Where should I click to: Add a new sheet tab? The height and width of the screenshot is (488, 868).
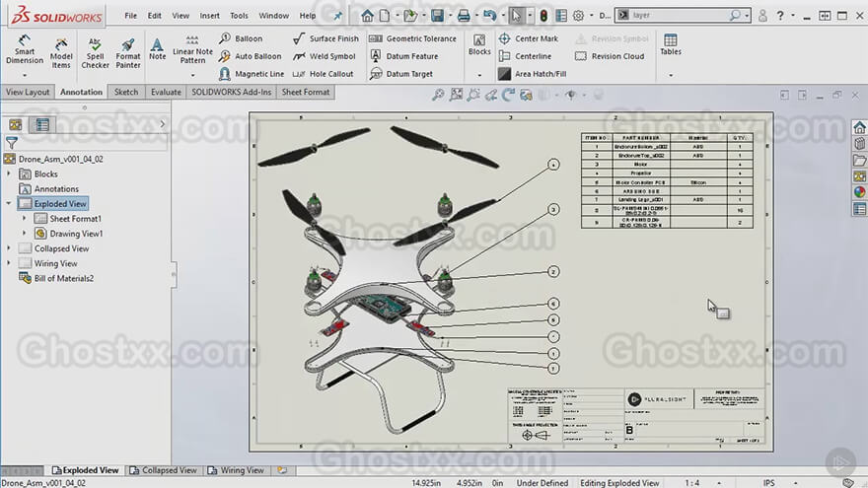click(282, 470)
